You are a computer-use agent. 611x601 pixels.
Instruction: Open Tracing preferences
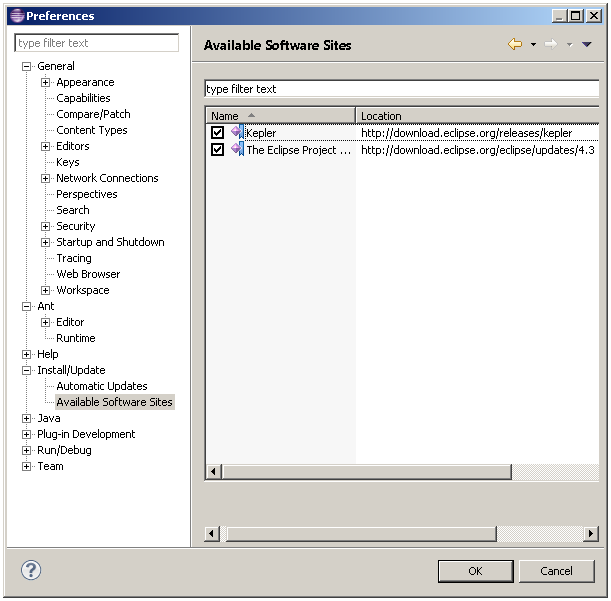pyautogui.click(x=74, y=258)
